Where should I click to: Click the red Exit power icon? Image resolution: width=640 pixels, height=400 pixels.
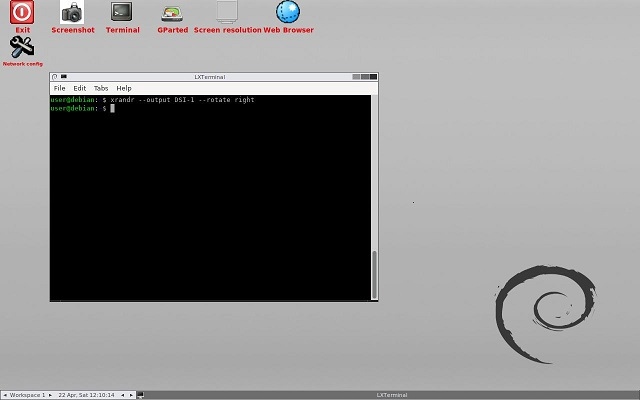click(22, 13)
